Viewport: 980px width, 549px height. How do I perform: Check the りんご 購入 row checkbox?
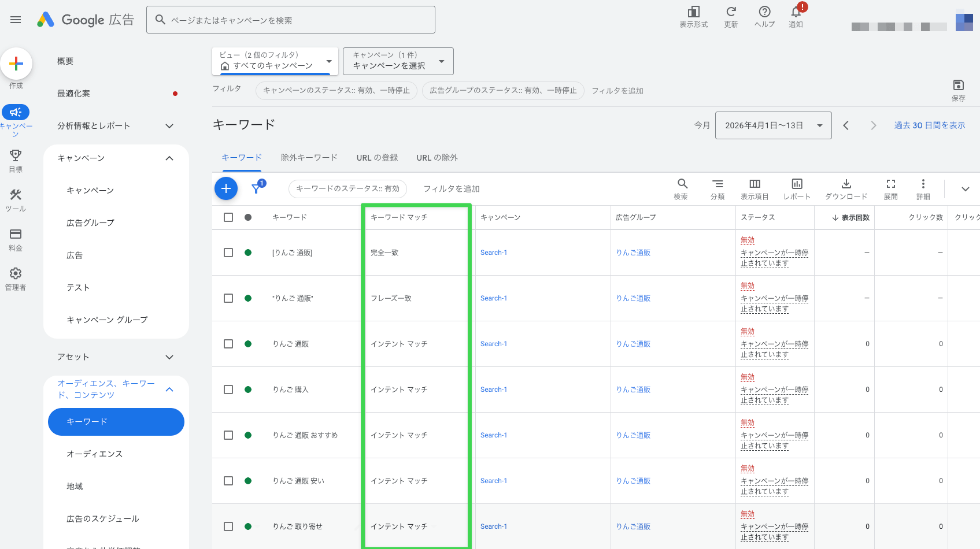click(x=228, y=390)
